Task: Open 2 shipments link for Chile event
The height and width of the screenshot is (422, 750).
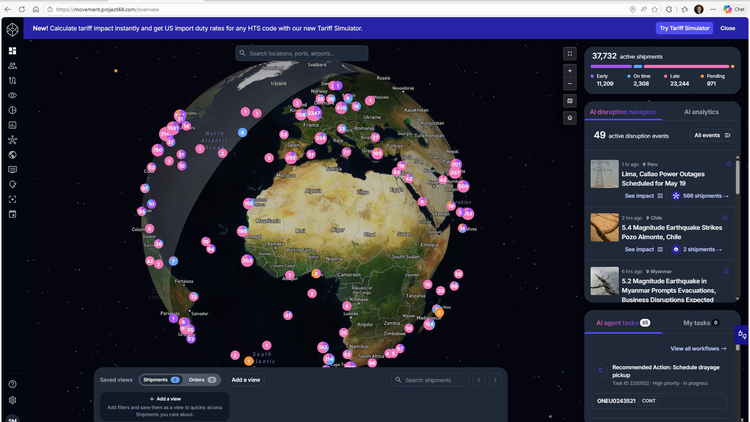Action: (697, 249)
